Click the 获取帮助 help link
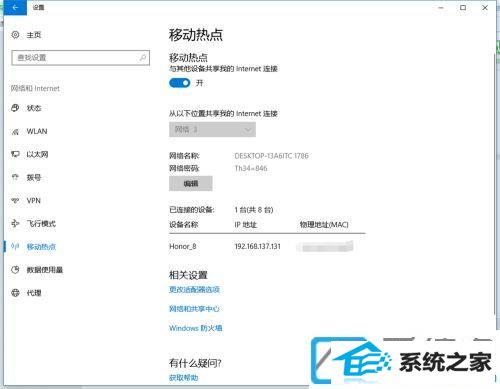Image resolution: width=500 pixels, height=389 pixels. point(183,377)
